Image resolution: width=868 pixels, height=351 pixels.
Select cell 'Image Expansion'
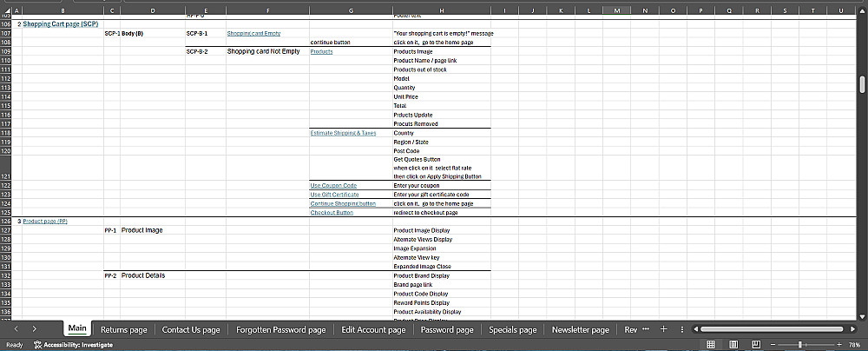pyautogui.click(x=441, y=248)
